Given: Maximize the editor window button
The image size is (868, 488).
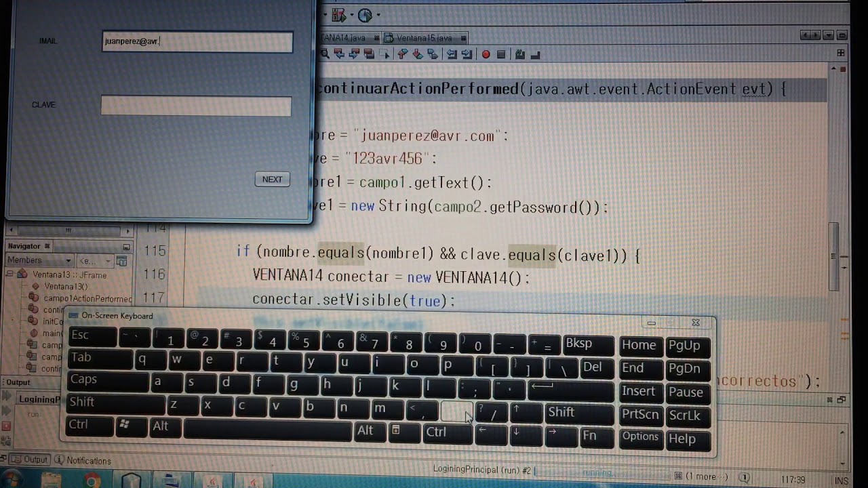Looking at the screenshot, I should tap(842, 35).
